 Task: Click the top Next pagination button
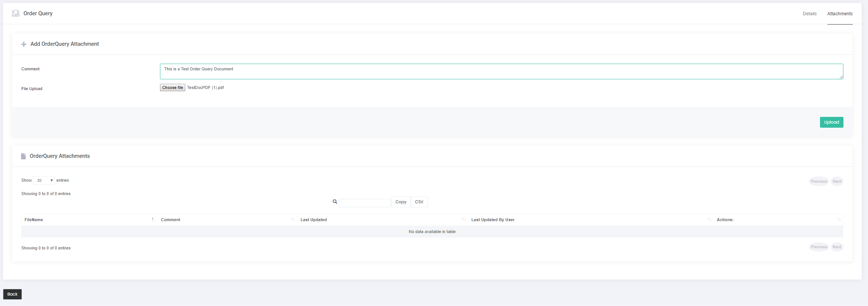tap(837, 182)
